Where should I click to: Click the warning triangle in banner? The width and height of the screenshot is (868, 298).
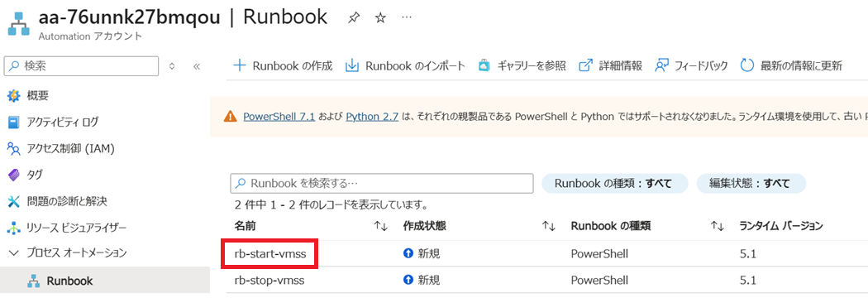(x=230, y=117)
